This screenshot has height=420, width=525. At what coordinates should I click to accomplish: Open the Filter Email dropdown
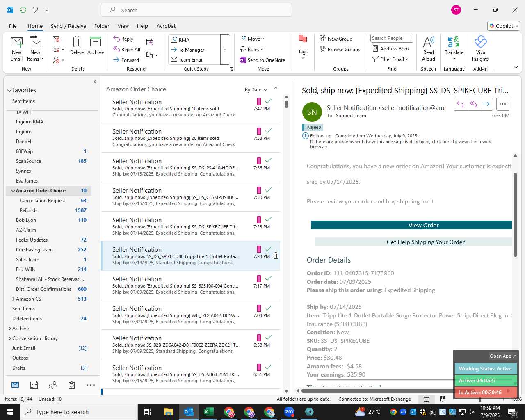(390, 59)
